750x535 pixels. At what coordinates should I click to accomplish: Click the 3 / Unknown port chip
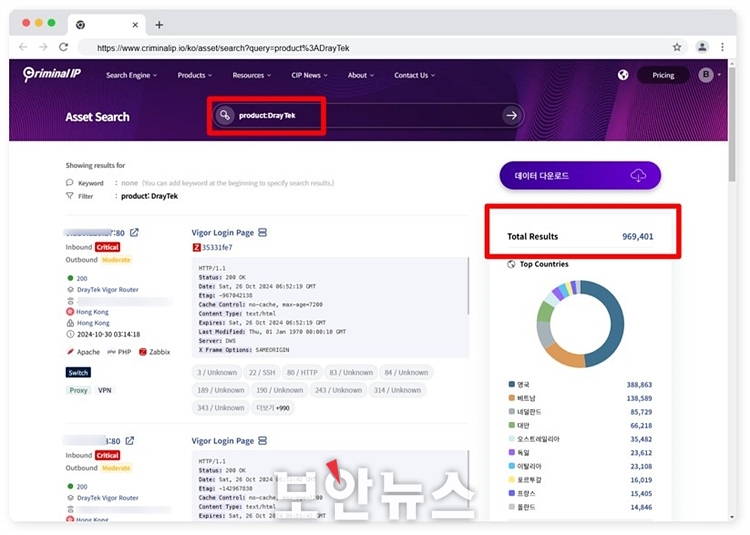[x=217, y=372]
